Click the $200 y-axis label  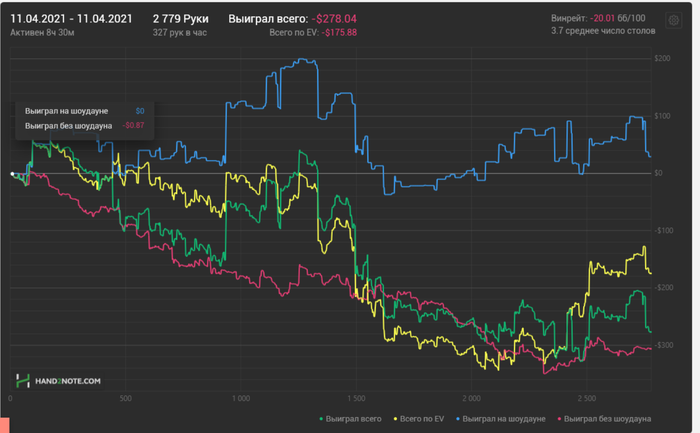click(x=662, y=58)
